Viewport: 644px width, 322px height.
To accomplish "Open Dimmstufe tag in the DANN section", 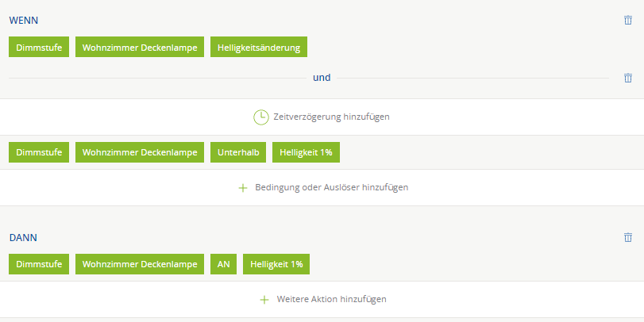I will tap(39, 264).
